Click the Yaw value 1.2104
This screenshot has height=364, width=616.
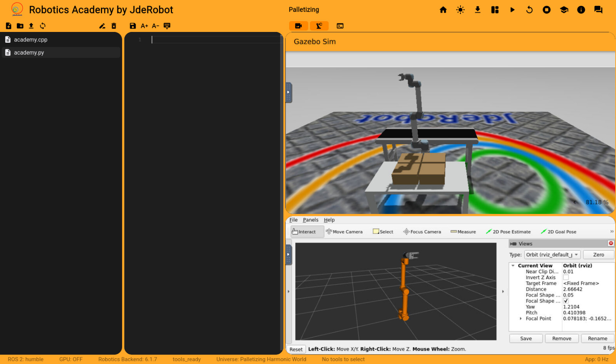point(571,307)
